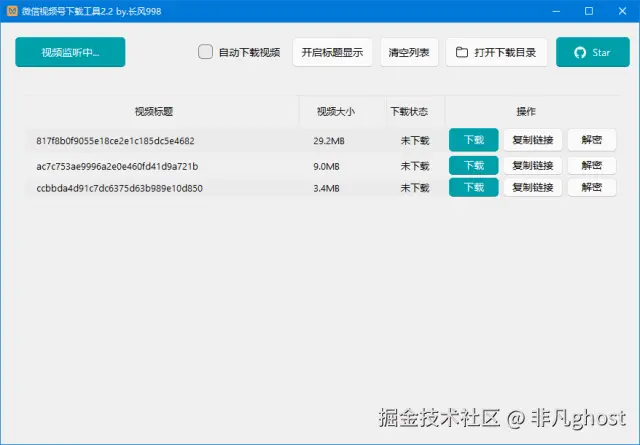
Task: Click 解密 for the 29.2MB video
Action: [592, 140]
